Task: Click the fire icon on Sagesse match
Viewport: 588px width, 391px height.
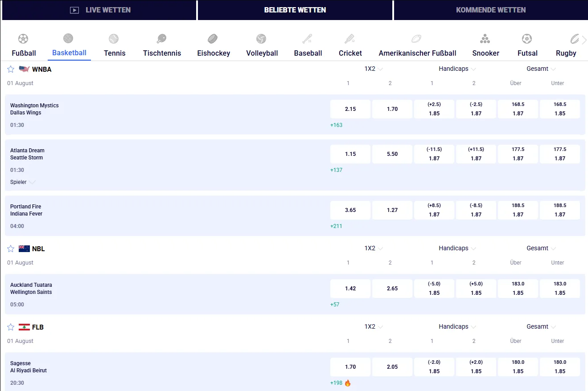Action: 348,383
